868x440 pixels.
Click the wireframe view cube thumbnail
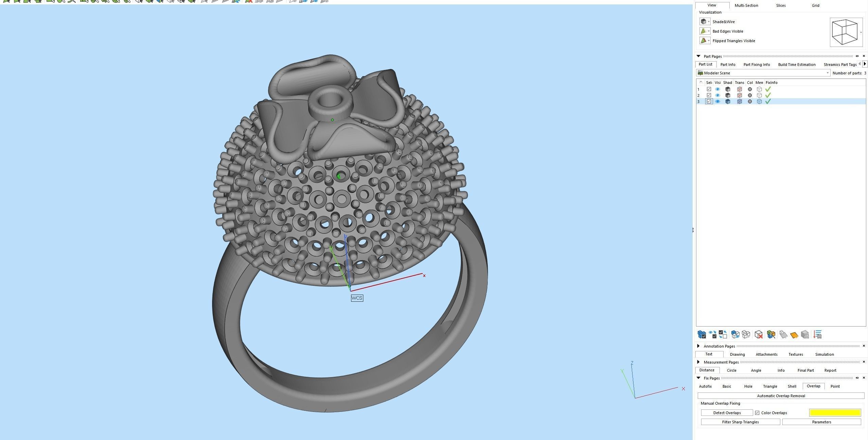pyautogui.click(x=844, y=32)
